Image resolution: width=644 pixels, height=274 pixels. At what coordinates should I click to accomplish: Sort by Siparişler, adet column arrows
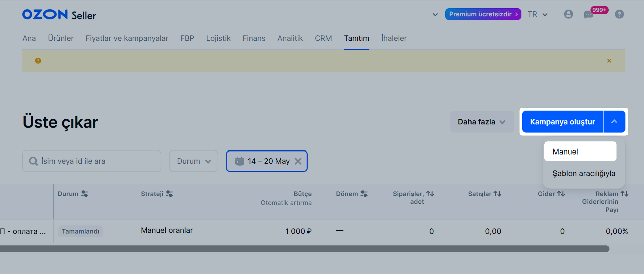click(x=430, y=194)
